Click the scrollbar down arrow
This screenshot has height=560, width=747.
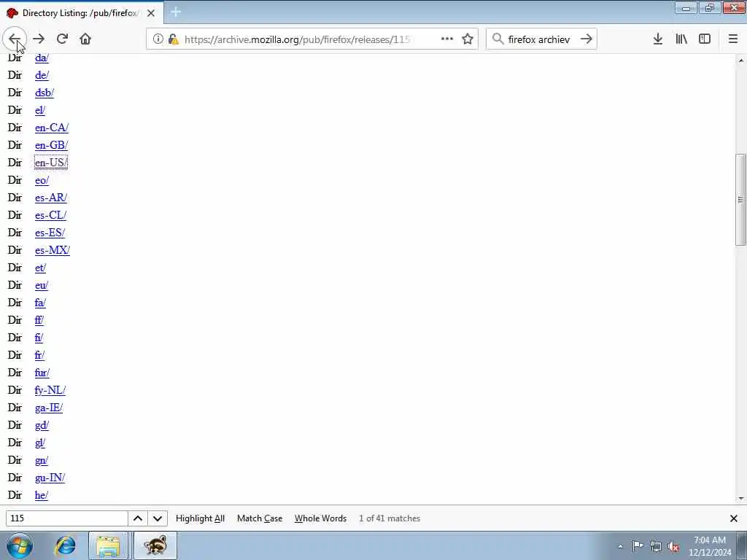741,499
